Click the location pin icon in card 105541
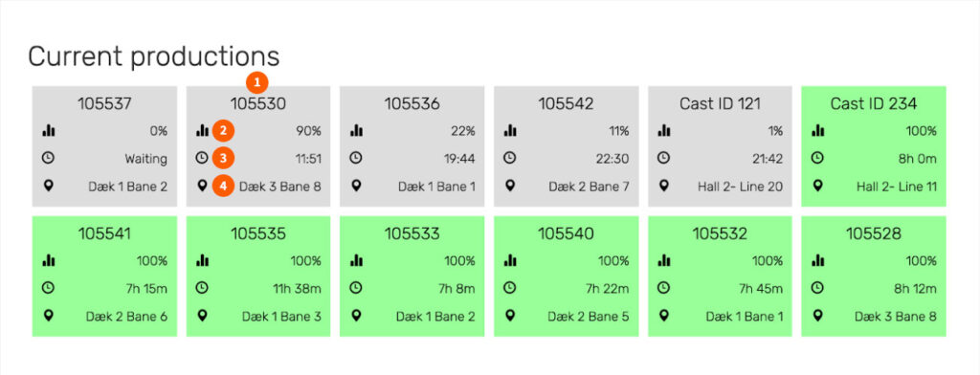 pyautogui.click(x=48, y=316)
